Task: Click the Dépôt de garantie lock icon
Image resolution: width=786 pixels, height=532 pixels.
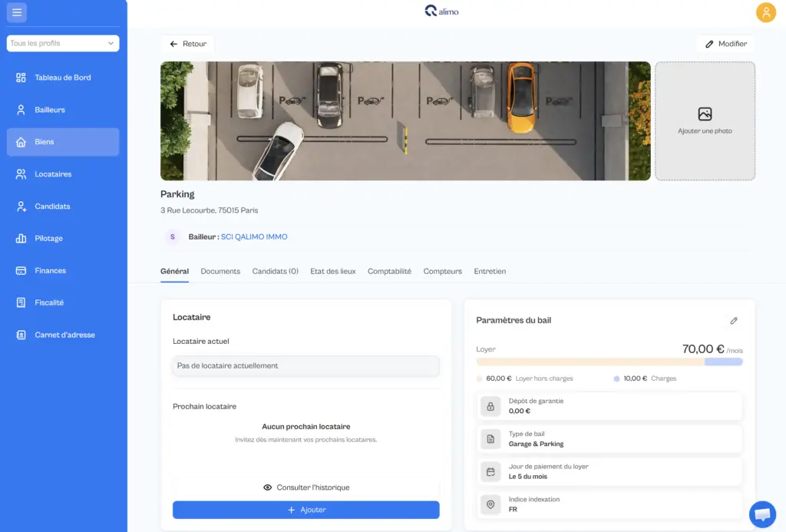Action: pyautogui.click(x=490, y=406)
